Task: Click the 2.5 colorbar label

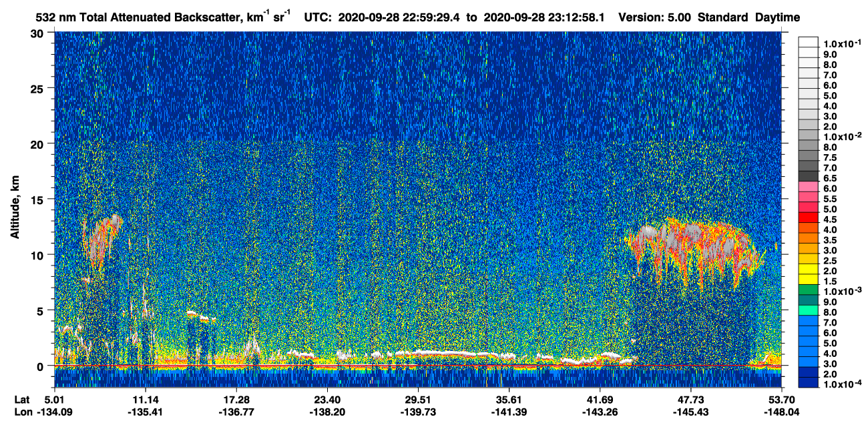Action: pyautogui.click(x=830, y=260)
